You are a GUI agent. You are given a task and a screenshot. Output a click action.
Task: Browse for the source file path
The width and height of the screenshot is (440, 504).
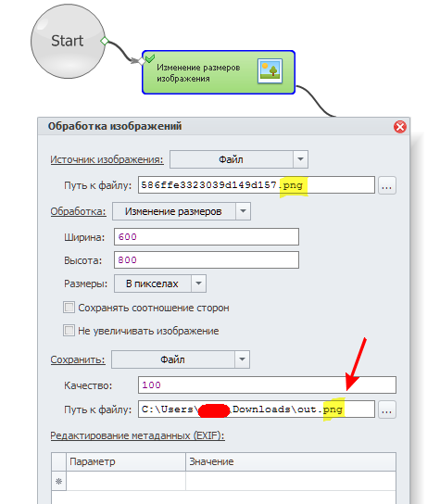tap(386, 185)
